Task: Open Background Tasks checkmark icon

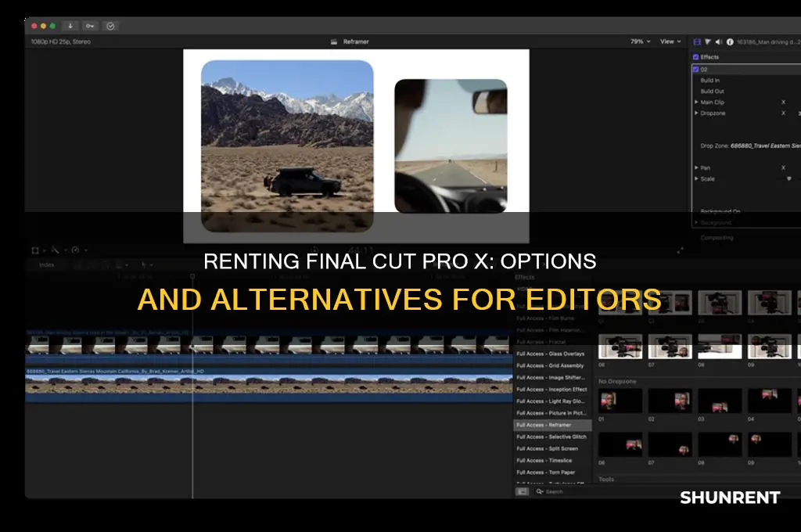Action: [x=110, y=26]
